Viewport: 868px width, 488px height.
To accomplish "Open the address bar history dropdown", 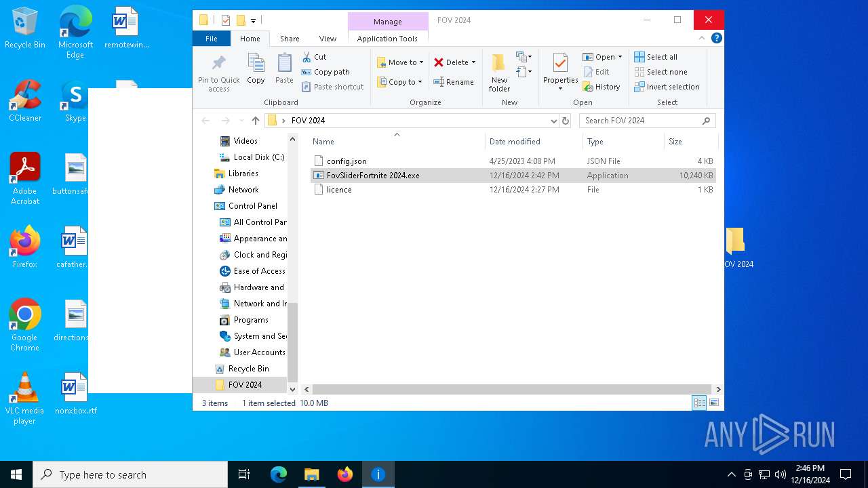I will point(554,121).
